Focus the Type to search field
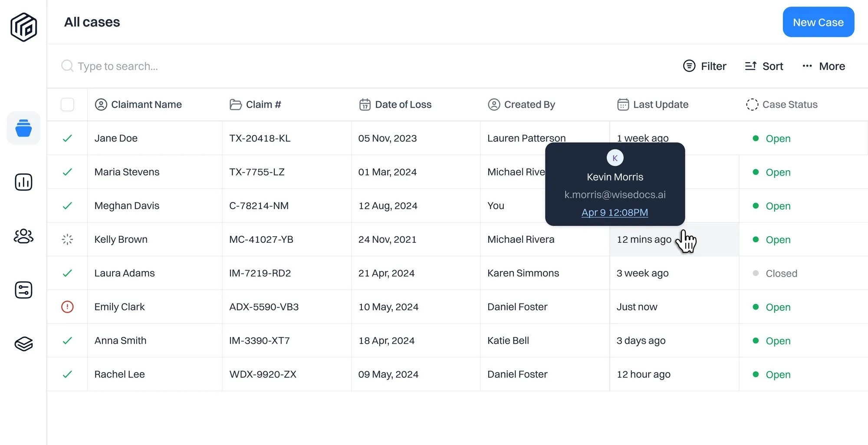The width and height of the screenshot is (868, 445). pos(118,66)
